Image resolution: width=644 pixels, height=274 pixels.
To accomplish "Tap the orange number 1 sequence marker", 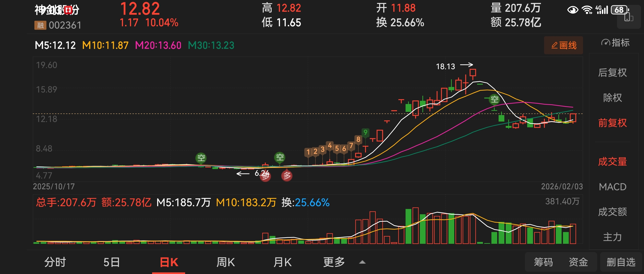I will [x=308, y=152].
